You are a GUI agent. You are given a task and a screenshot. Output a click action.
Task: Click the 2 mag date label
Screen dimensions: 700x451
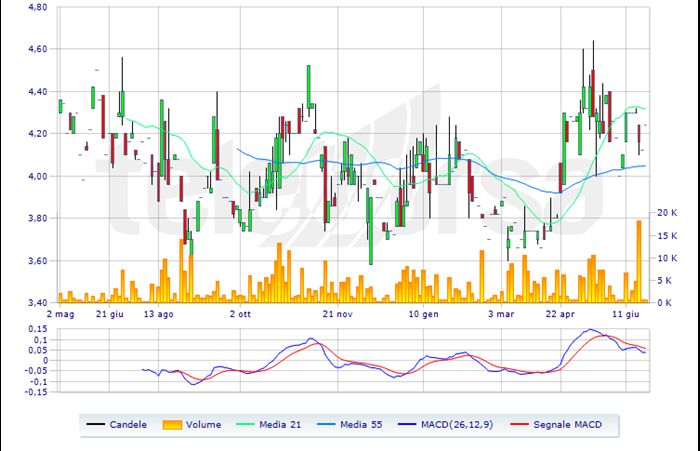click(x=60, y=314)
